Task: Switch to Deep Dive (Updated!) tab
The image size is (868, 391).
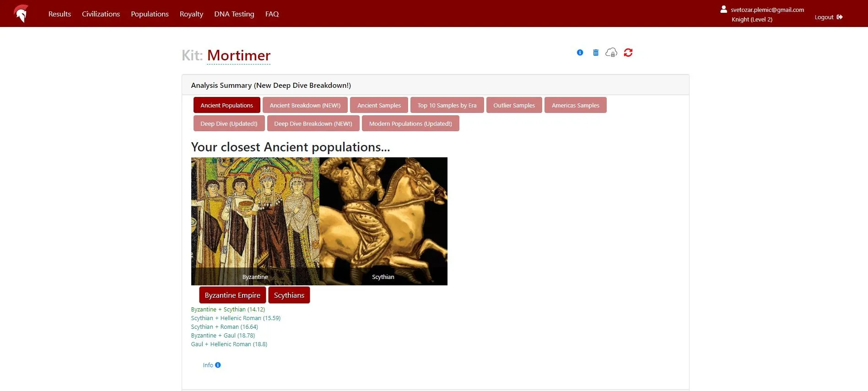Action: point(229,123)
